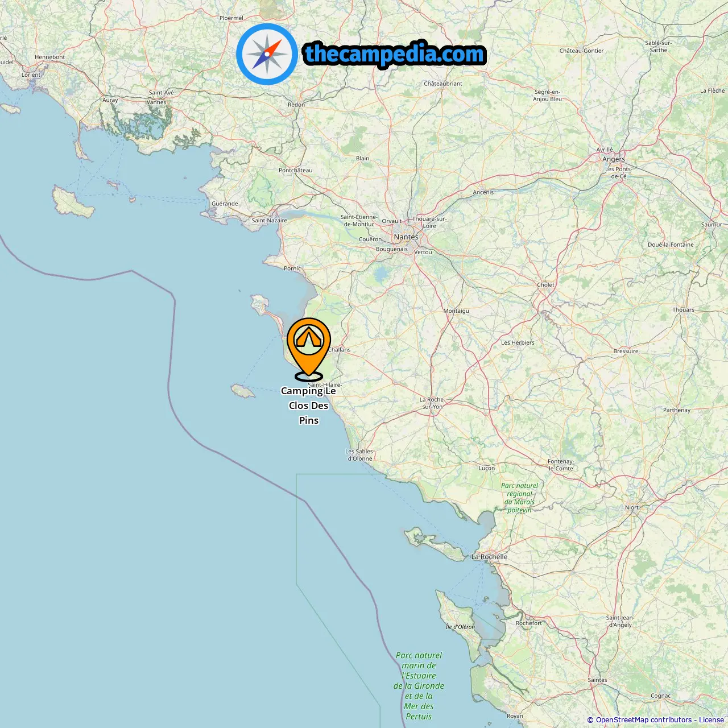
Task: Select the Nantes city label
Action: [406, 237]
